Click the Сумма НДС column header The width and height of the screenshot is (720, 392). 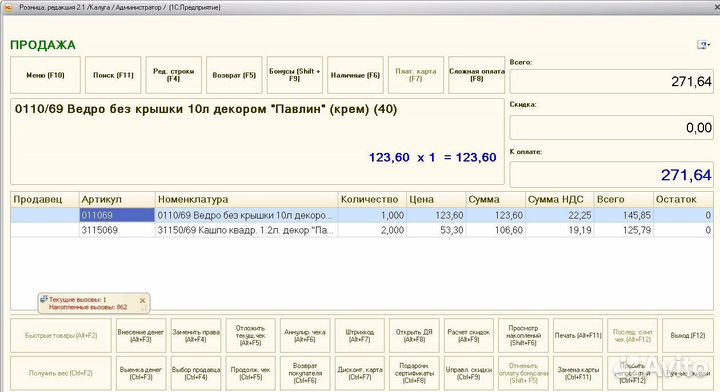coord(559,200)
